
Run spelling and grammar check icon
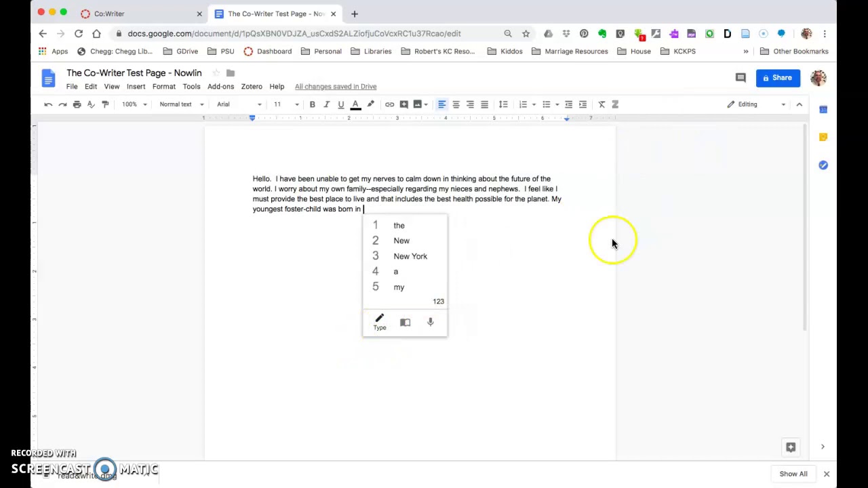pyautogui.click(x=91, y=104)
